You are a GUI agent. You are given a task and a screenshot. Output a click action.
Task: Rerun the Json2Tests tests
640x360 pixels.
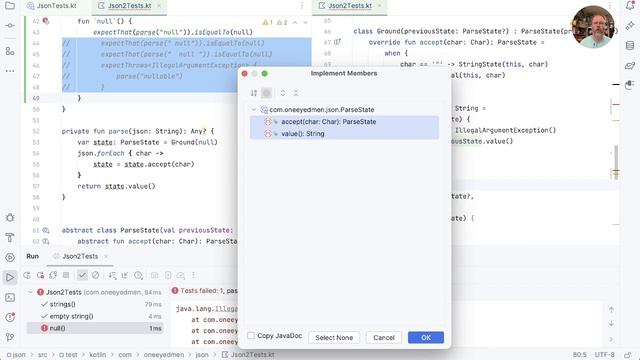[x=27, y=276]
